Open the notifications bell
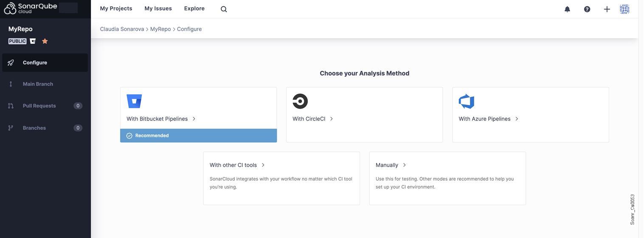The image size is (644, 238). click(x=567, y=9)
